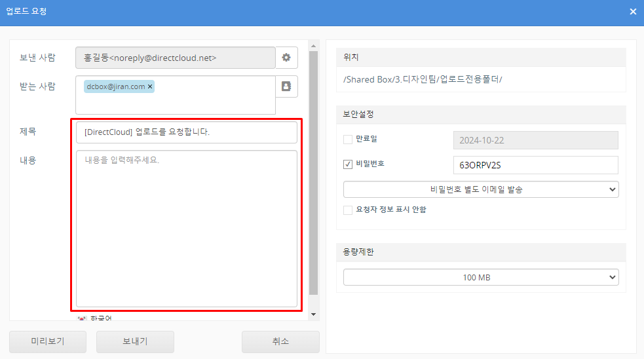Click the Korean flag language icon
This screenshot has width=644, height=359.
pyautogui.click(x=82, y=318)
